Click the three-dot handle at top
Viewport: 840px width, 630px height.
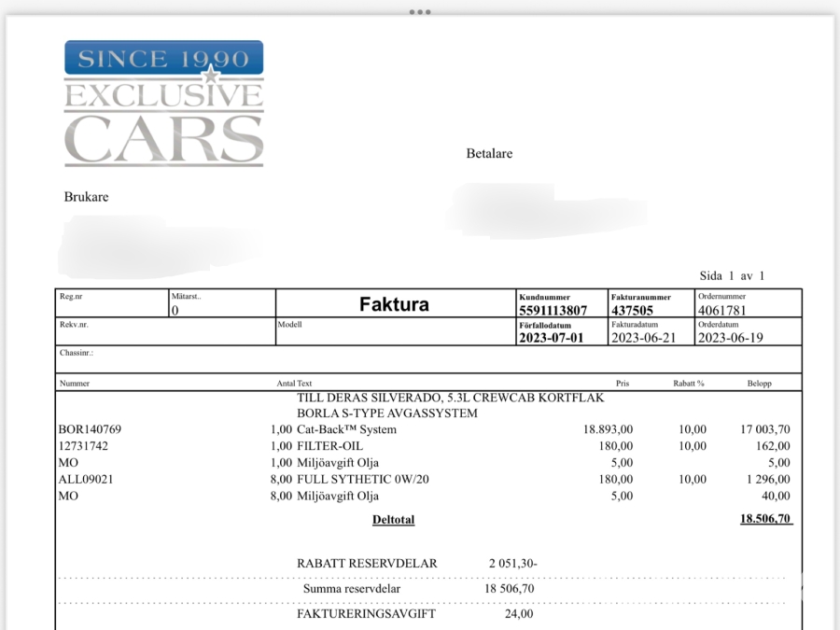coord(420,12)
